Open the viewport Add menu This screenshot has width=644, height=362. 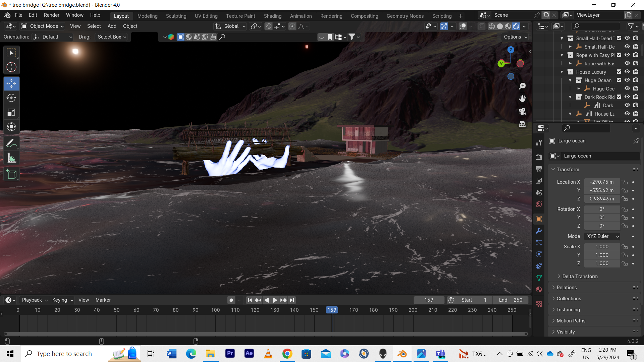(112, 26)
